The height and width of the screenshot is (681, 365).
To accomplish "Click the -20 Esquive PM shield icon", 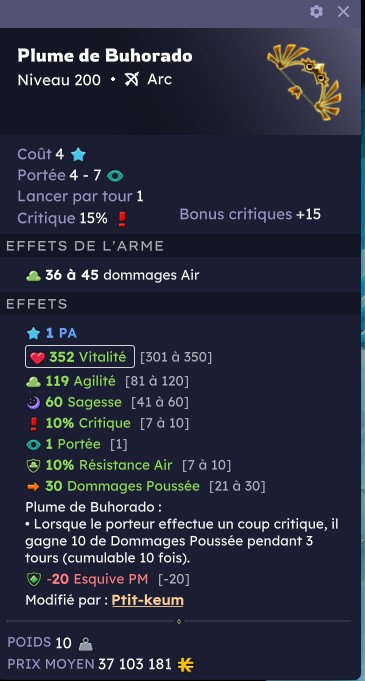I will pyautogui.click(x=33, y=579).
